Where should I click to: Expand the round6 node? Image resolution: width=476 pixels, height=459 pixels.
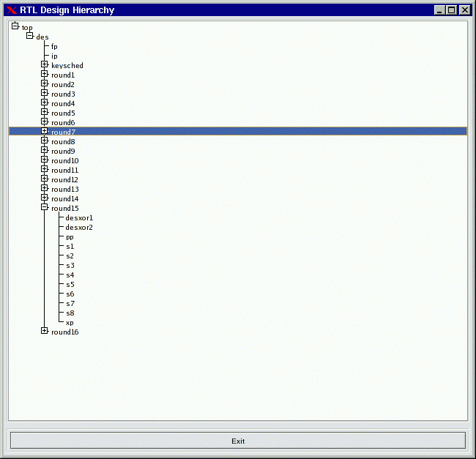45,122
